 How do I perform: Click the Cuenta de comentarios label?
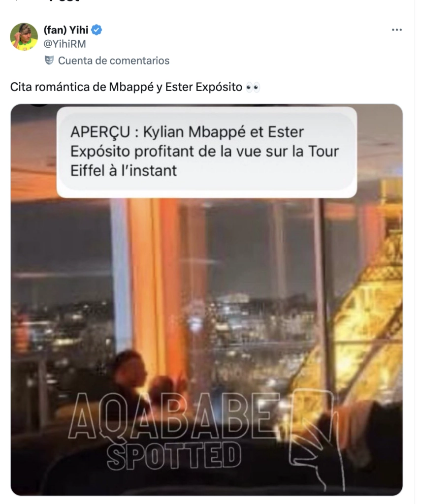pyautogui.click(x=114, y=61)
